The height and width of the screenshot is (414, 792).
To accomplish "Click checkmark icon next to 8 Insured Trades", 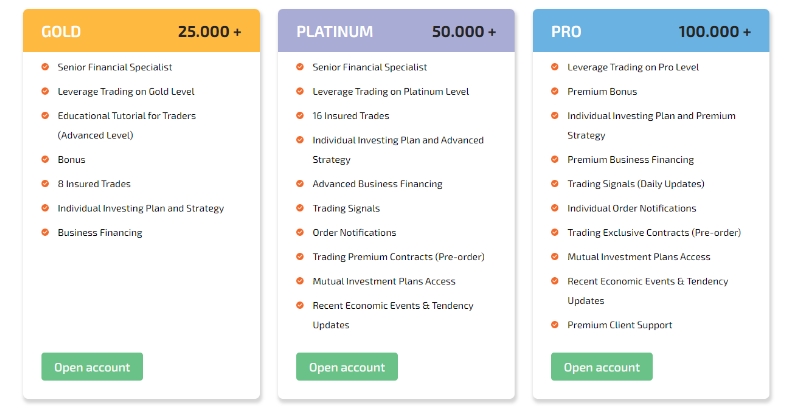I will pos(45,184).
